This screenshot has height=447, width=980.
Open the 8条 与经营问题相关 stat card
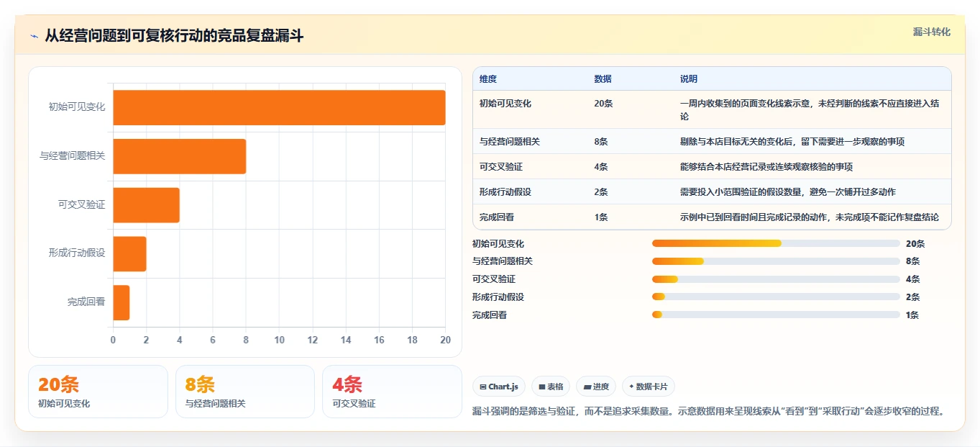coord(245,392)
